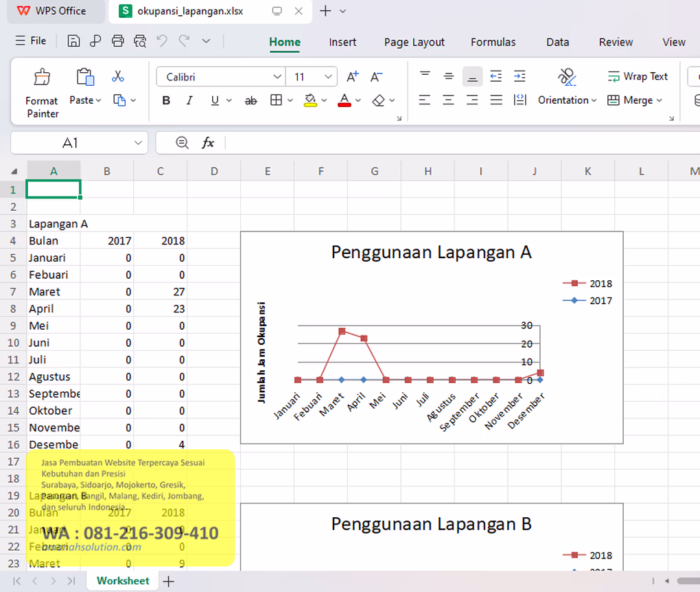This screenshot has width=700, height=592.
Task: Expand the quick access toolbar chevron
Action: 206,41
